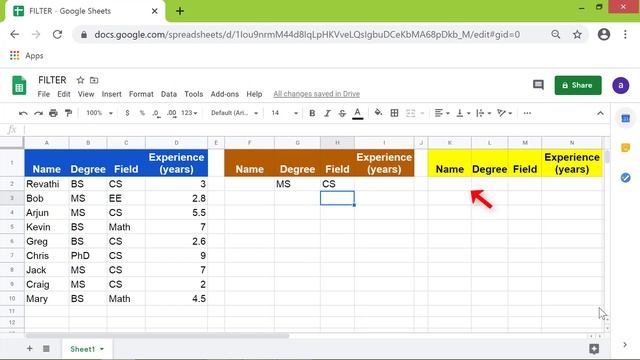The image size is (640, 360).
Task: Open the Edit menu
Action: 64,94
